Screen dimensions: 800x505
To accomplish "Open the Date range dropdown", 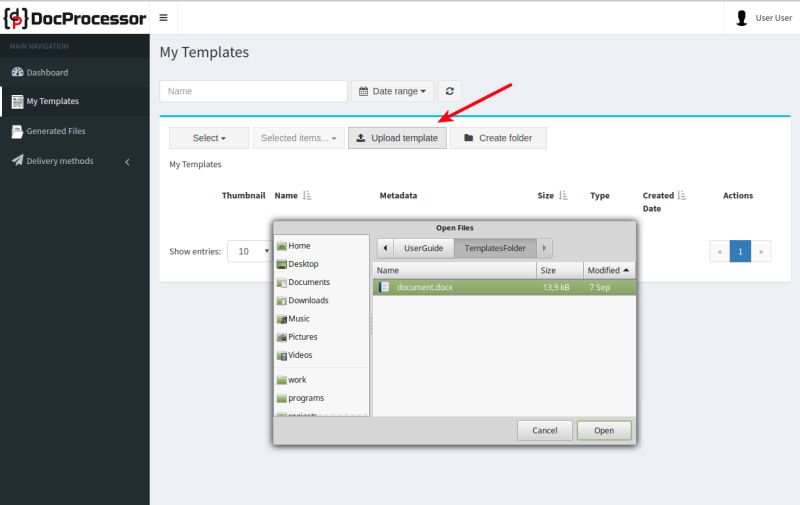I will [x=392, y=91].
